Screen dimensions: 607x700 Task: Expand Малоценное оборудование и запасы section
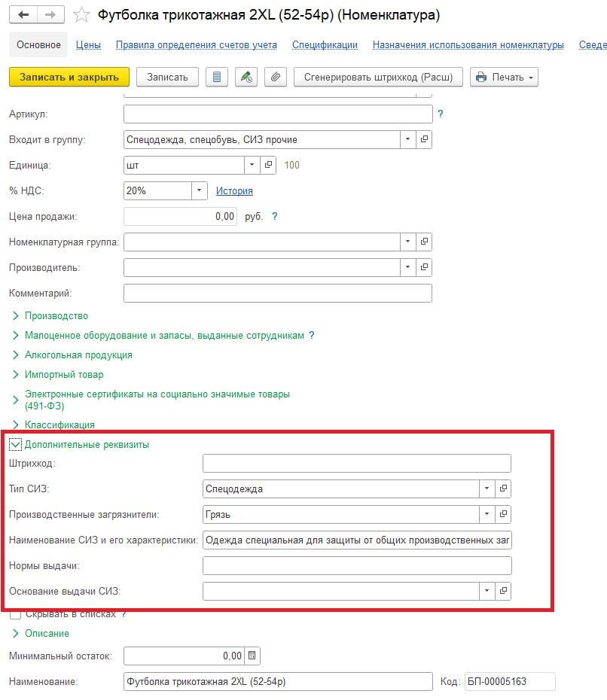(x=16, y=335)
